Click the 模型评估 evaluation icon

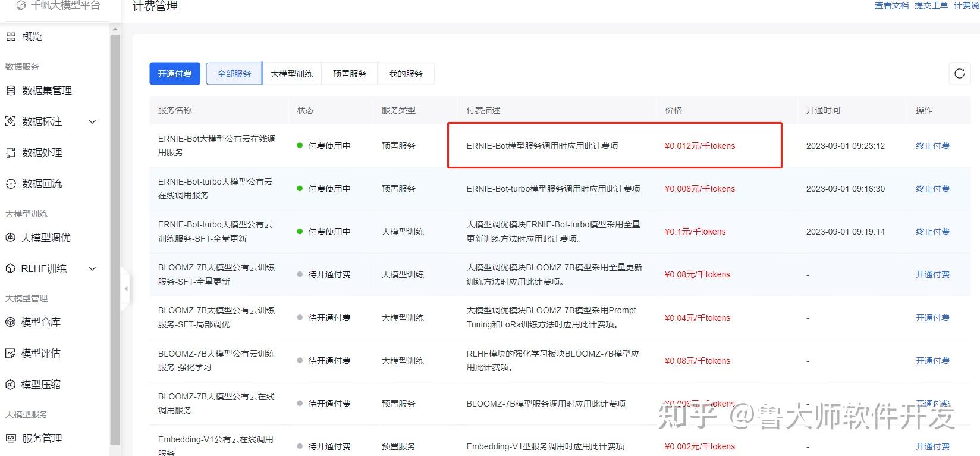pyautogui.click(x=10, y=353)
